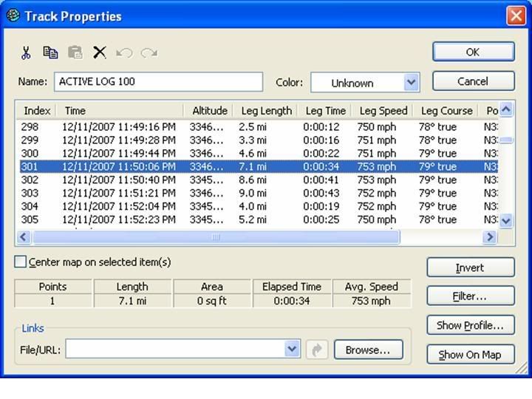Image resolution: width=532 pixels, height=399 pixels.
Task: Click the Delete X icon
Action: coord(100,52)
